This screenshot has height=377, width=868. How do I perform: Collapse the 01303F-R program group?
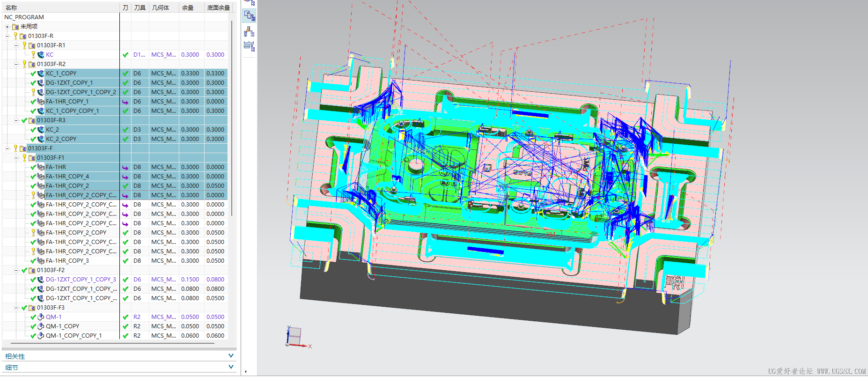tap(7, 36)
